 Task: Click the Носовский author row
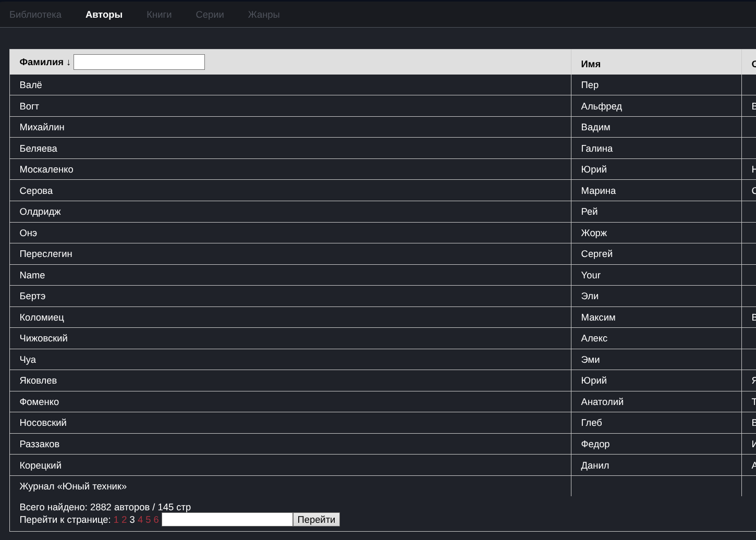pos(43,423)
